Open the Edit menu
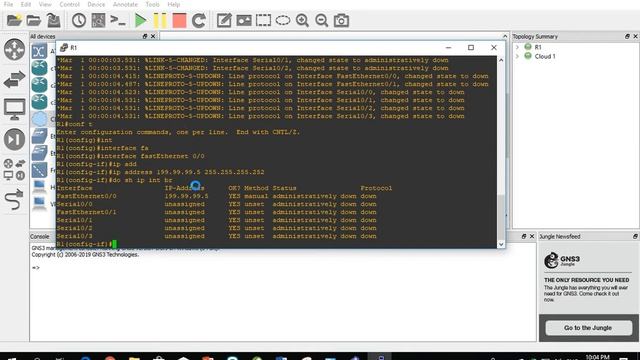This screenshot has height=360, width=640. point(26,4)
